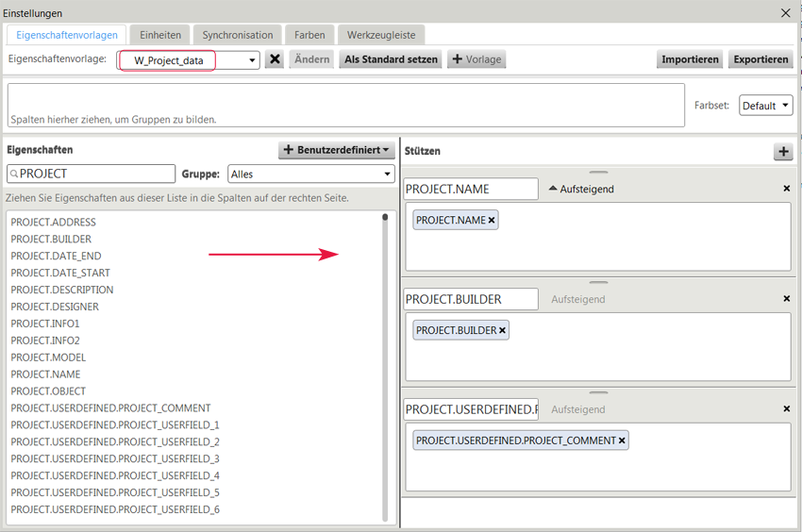The image size is (802, 532).
Task: Open the Werkzeugleiste tab
Action: (x=380, y=35)
